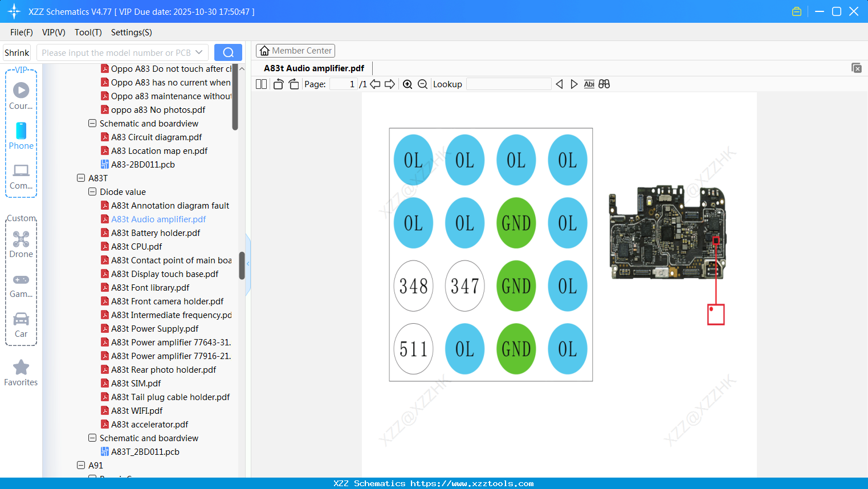Find next lookup match

pos(574,84)
